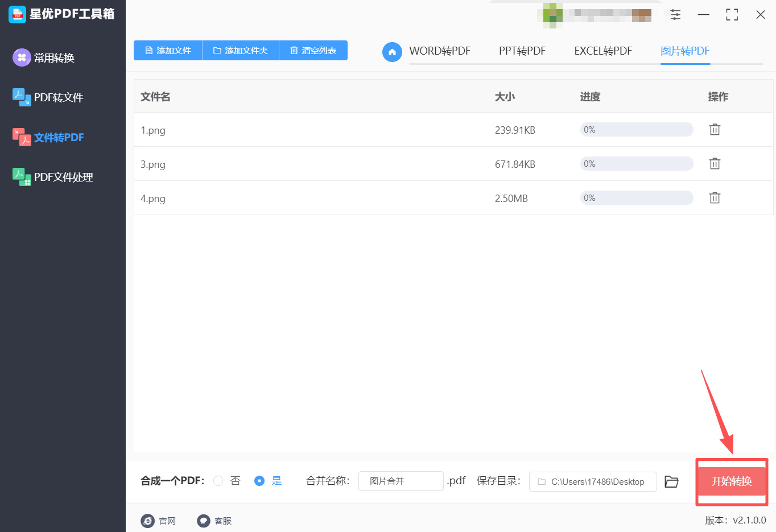Switch to the EXCEL转PDF tab
The width and height of the screenshot is (776, 532).
603,51
